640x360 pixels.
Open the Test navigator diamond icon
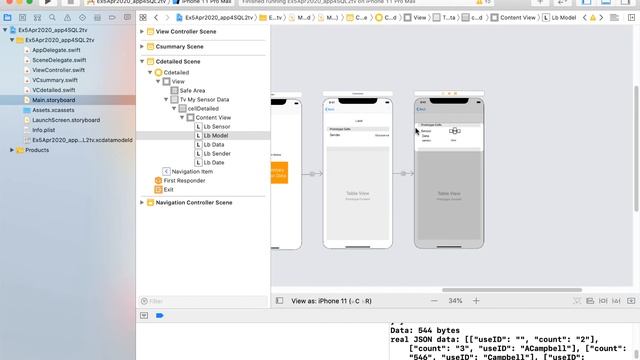(x=82, y=18)
